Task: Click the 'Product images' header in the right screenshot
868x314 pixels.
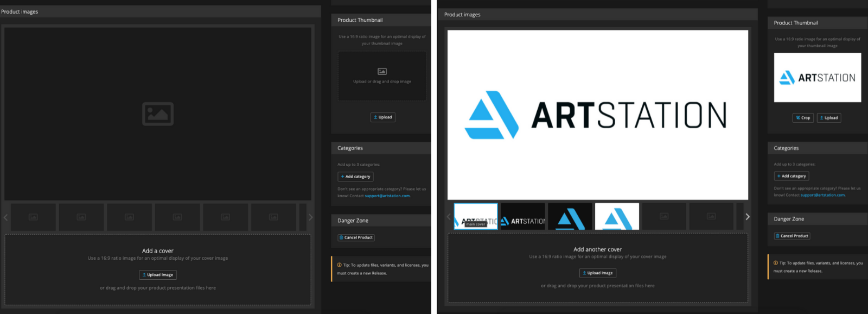Action: point(462,15)
